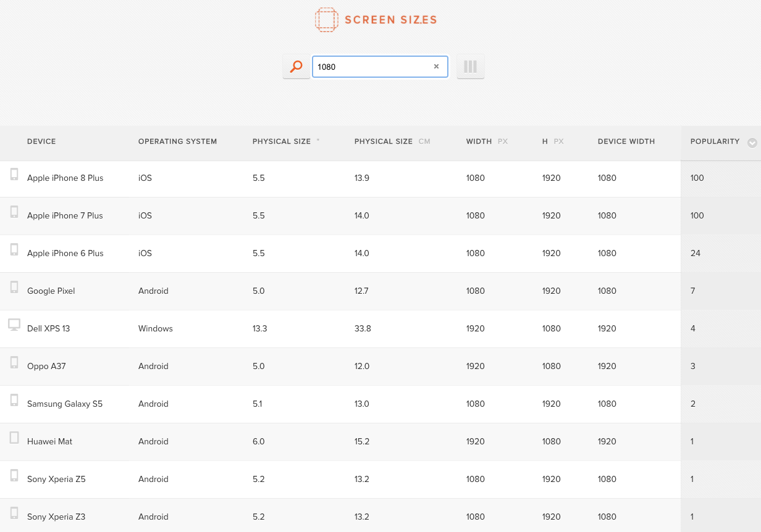The image size is (761, 532).
Task: Sort by Operating System column
Action: click(x=177, y=141)
